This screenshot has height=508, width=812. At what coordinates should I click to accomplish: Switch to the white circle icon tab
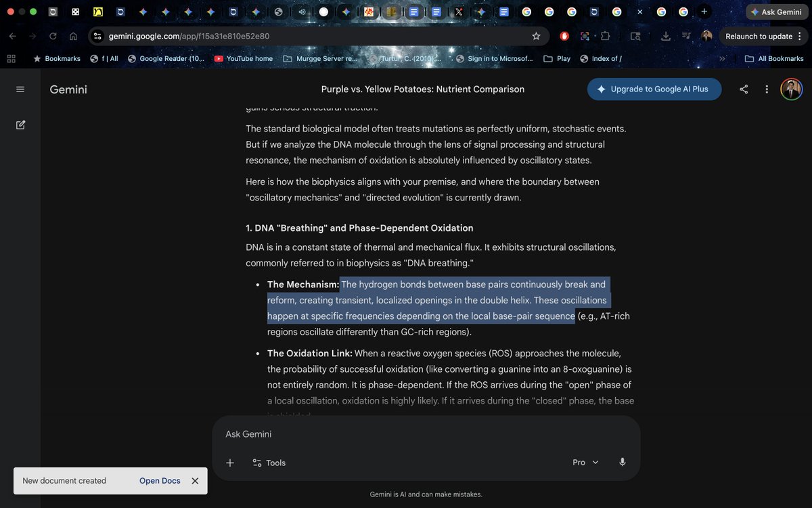pyautogui.click(x=323, y=12)
